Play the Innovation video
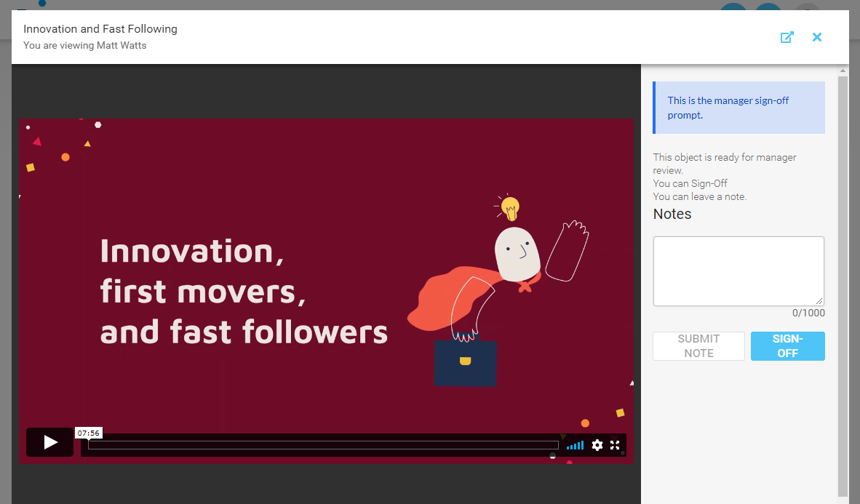Image resolution: width=860 pixels, height=504 pixels. (x=49, y=442)
